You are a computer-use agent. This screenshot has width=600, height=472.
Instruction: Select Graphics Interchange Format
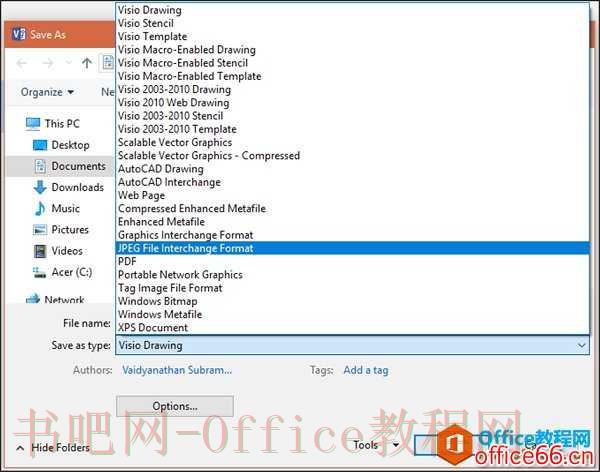coord(352,235)
